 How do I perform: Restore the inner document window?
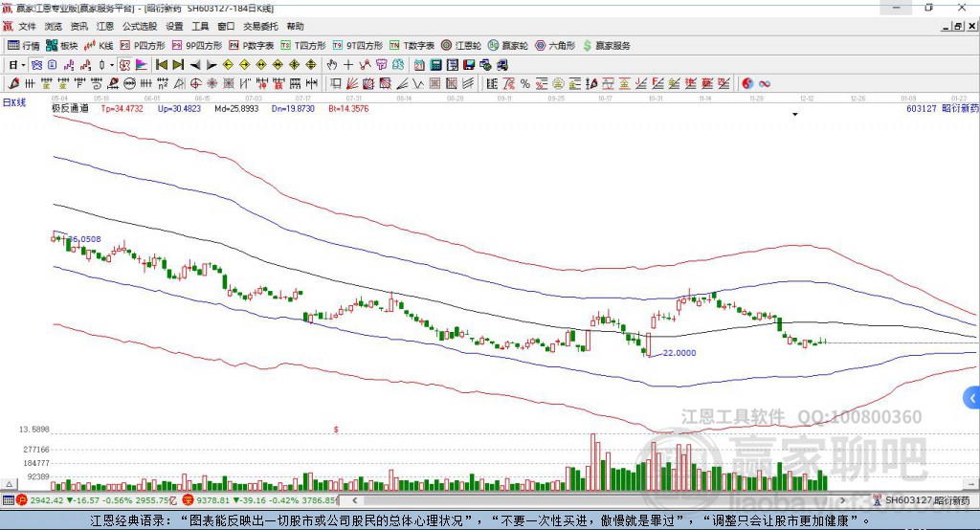pos(959,26)
